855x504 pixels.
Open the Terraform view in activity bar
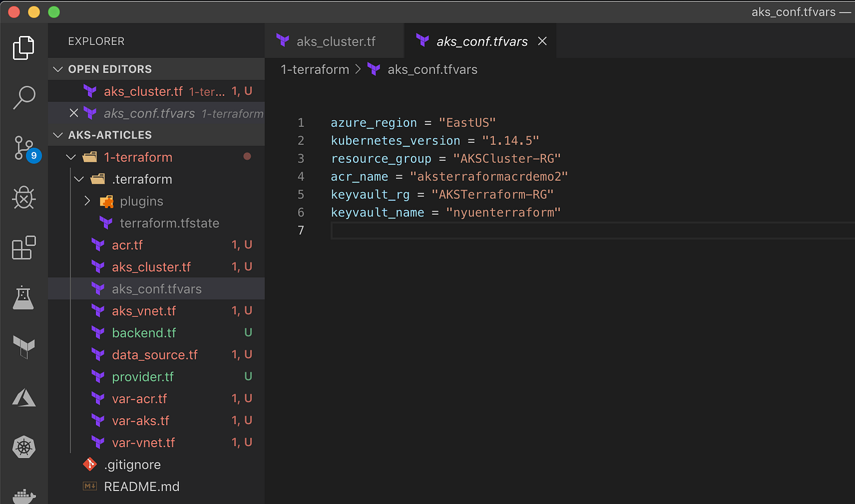pos(24,347)
